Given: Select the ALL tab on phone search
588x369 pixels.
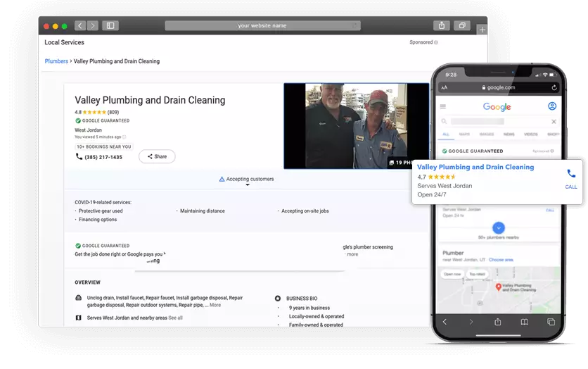Looking at the screenshot, I should tap(445, 134).
